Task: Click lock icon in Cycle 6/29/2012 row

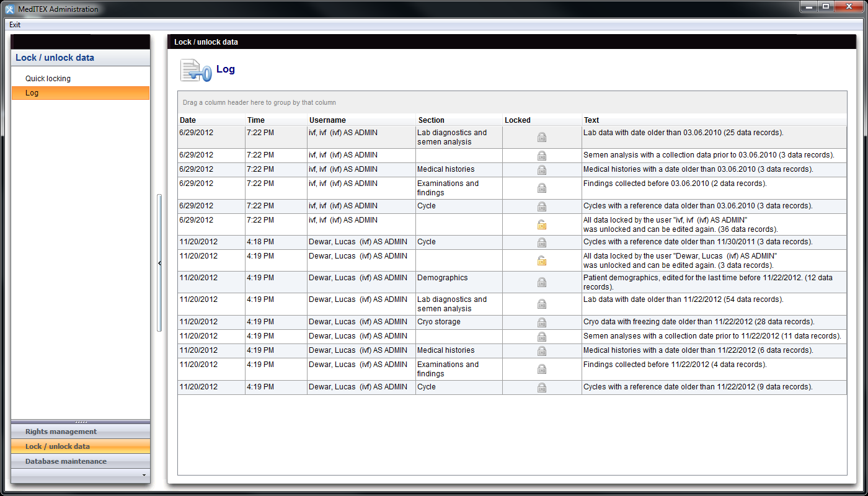Action: tap(542, 206)
